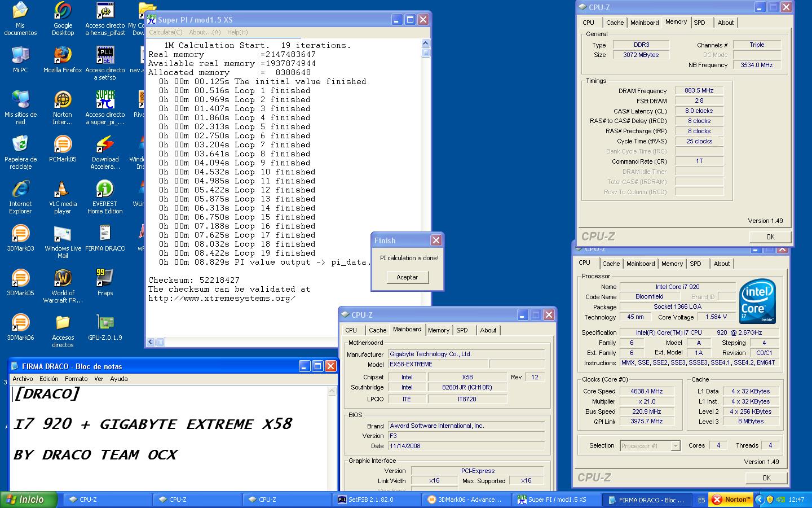The image size is (812, 508).
Task: Click the system clock showing 12:47
Action: point(796,500)
